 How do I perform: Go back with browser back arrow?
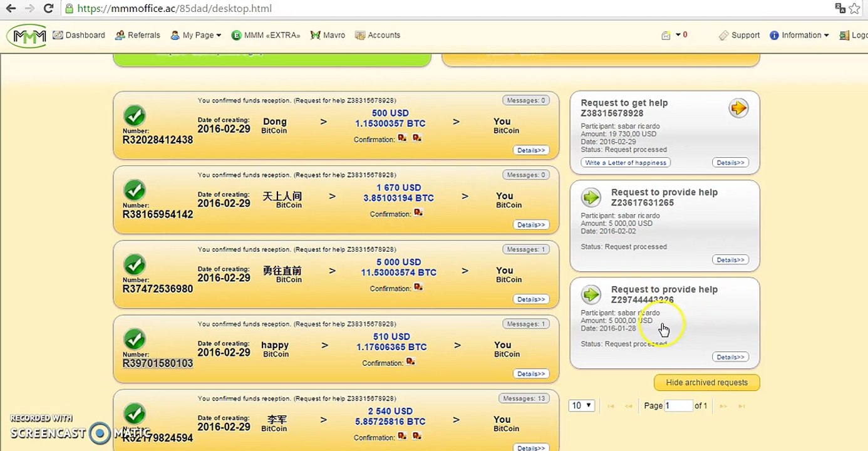tap(11, 9)
